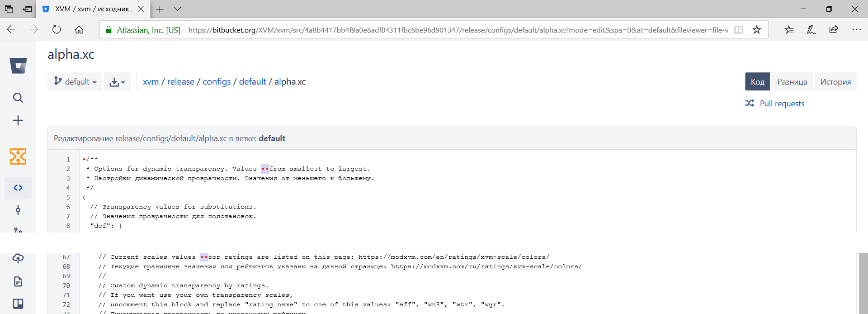Viewport: 868px width, 314px height.
Task: Open the Pull requests link
Action: pos(782,104)
